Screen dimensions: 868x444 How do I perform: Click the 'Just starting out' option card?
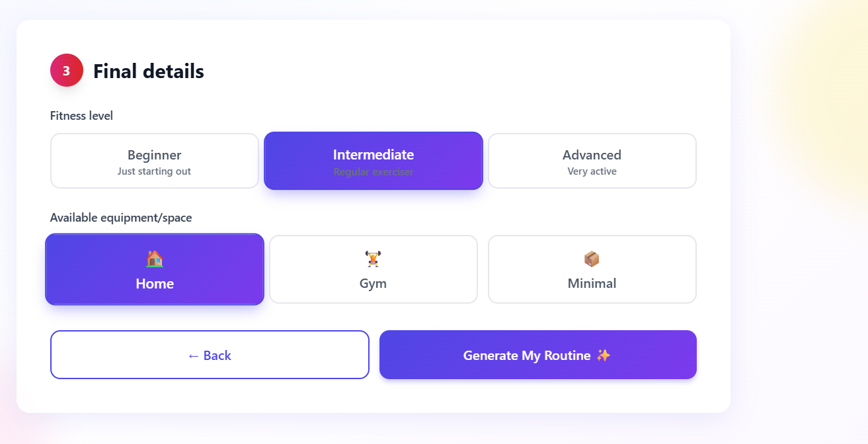pyautogui.click(x=154, y=161)
